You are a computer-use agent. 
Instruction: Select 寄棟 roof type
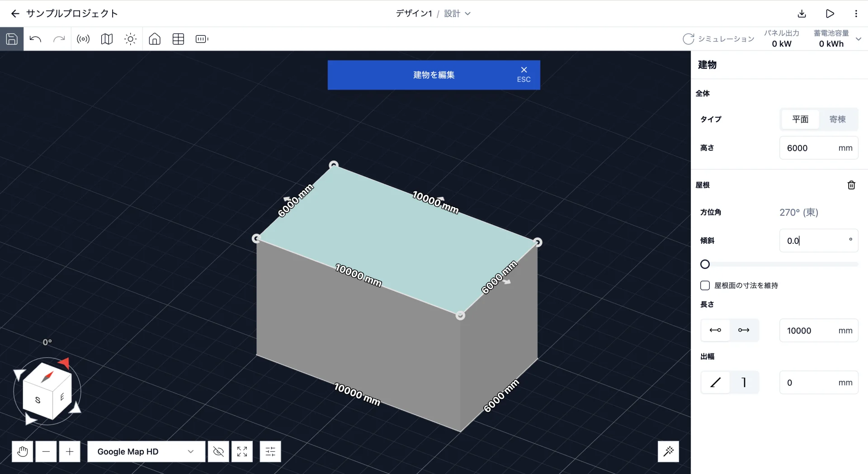[837, 119]
